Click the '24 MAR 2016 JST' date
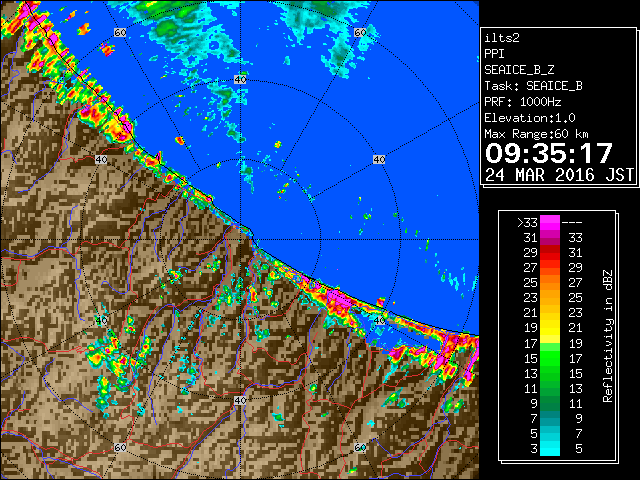 click(x=559, y=175)
